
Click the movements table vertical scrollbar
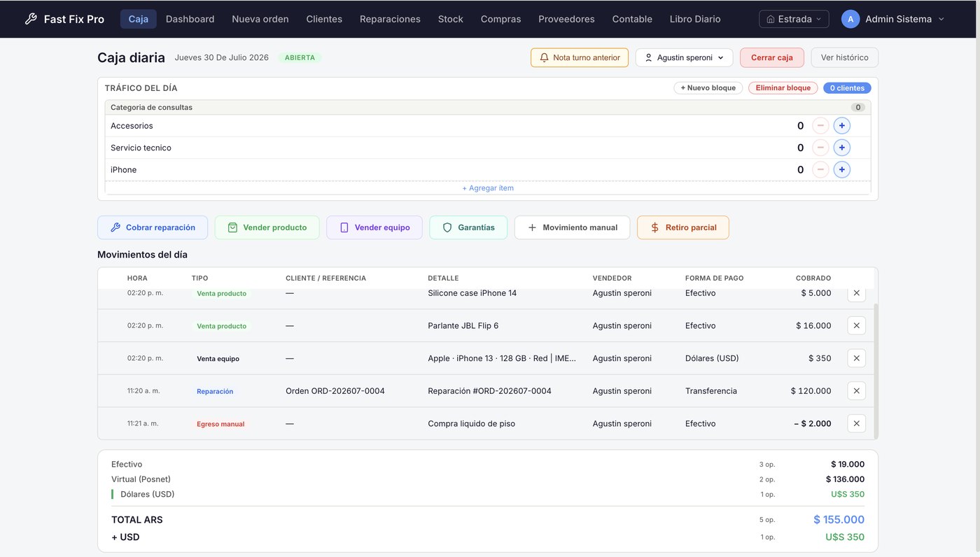tap(876, 371)
